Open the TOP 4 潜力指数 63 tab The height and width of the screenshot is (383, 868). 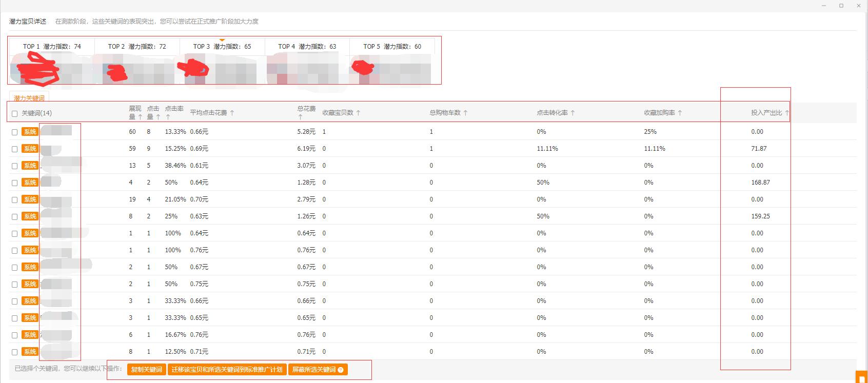click(307, 46)
